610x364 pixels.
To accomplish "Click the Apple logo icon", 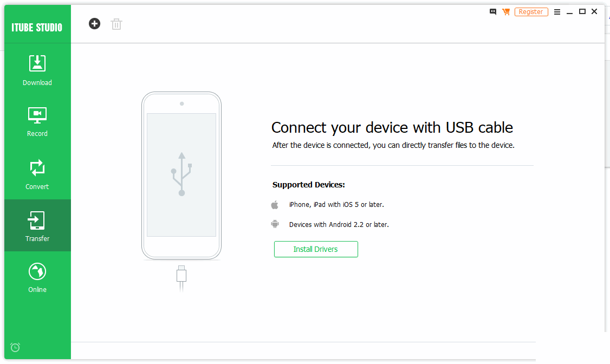I will pos(275,205).
